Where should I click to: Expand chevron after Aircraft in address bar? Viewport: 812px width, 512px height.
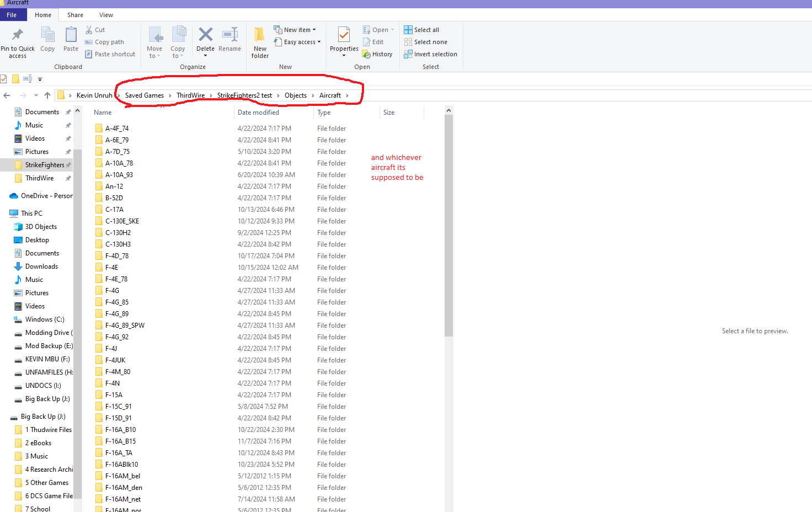pos(347,95)
